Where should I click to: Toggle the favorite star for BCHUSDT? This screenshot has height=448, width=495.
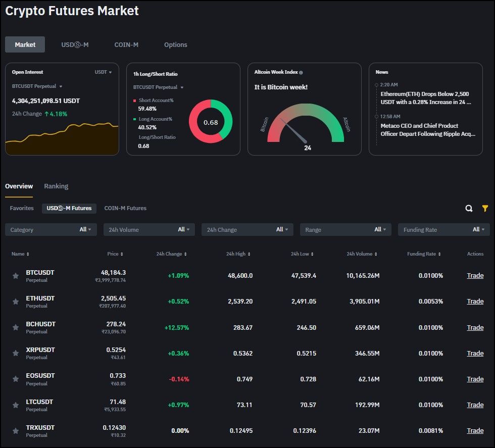click(x=16, y=328)
